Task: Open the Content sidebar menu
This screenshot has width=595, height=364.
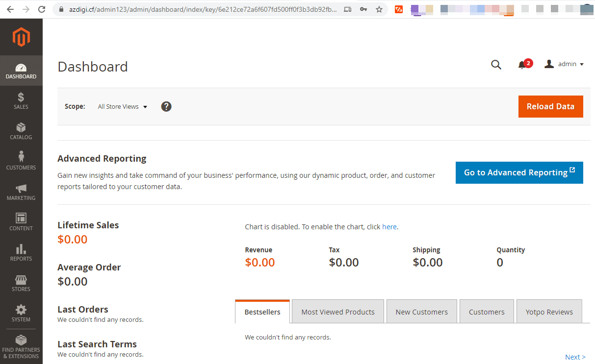Action: click(21, 222)
